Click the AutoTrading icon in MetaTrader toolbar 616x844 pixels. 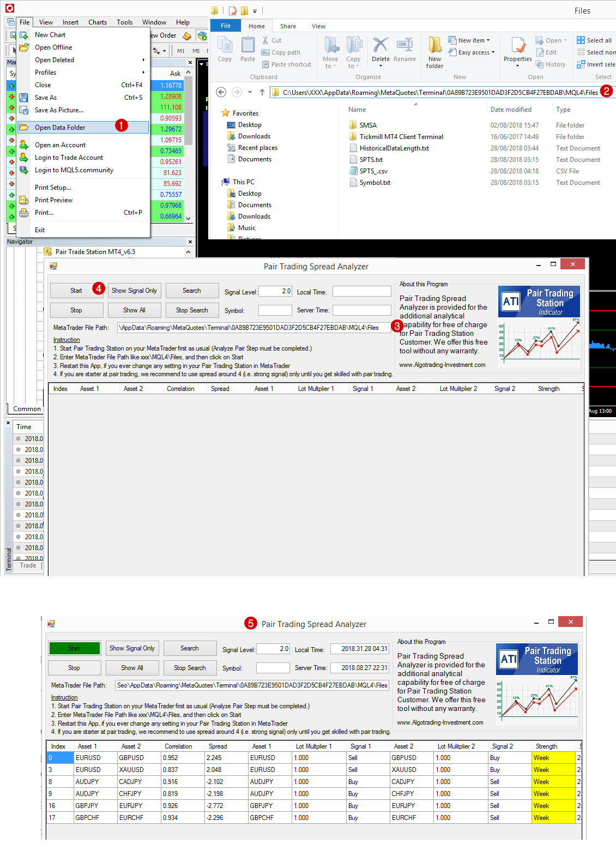[202, 36]
